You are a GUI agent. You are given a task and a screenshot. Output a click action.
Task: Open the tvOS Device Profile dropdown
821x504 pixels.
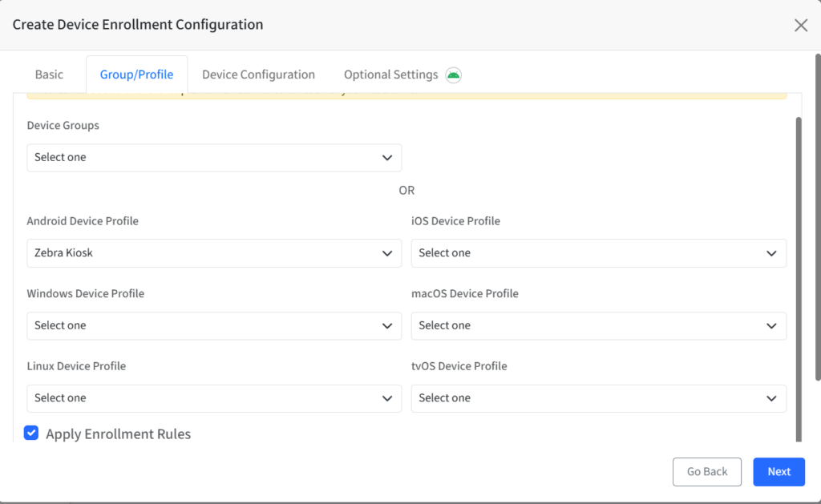pyautogui.click(x=598, y=398)
